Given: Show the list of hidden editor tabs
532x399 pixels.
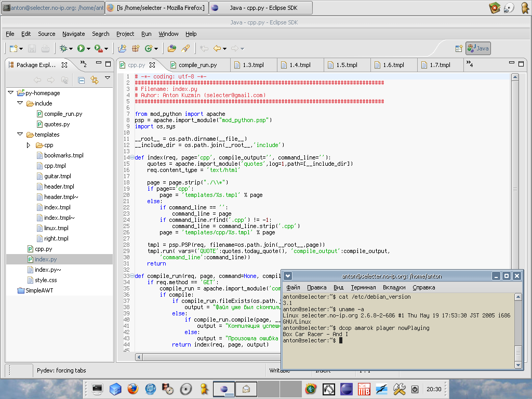Looking at the screenshot, I should click(470, 63).
